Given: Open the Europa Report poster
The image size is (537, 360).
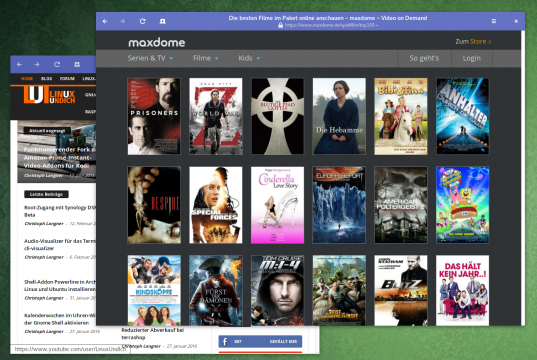Looking at the screenshot, I should click(339, 205).
